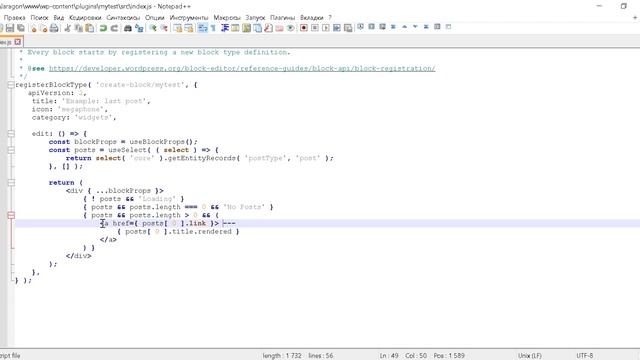Click the plugin up-arrow toolbar icon
The image size is (640, 360).
(404, 27)
